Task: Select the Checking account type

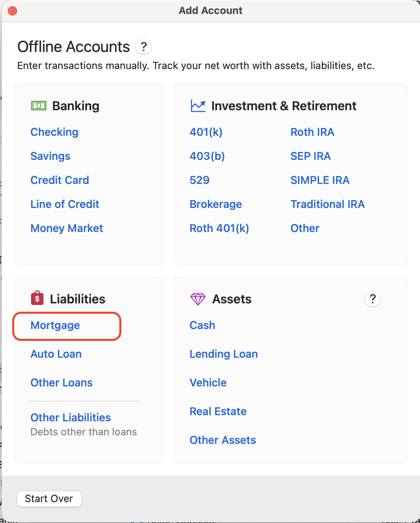Action: point(54,132)
